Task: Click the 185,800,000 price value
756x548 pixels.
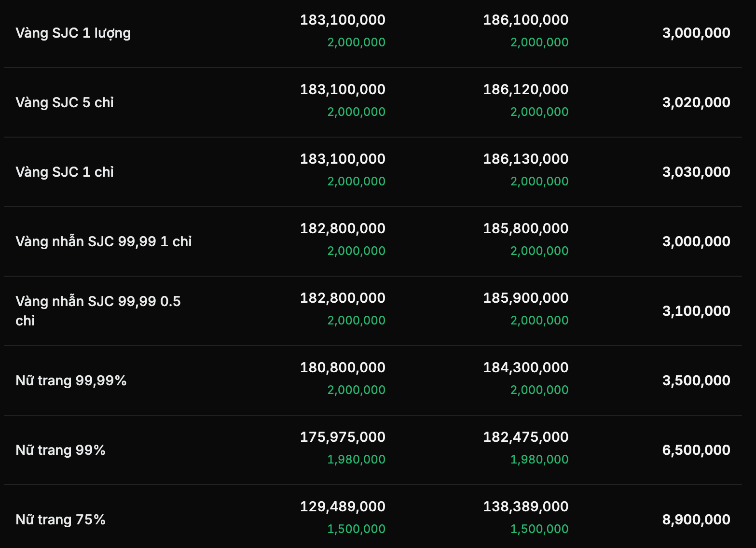Action: click(x=525, y=228)
